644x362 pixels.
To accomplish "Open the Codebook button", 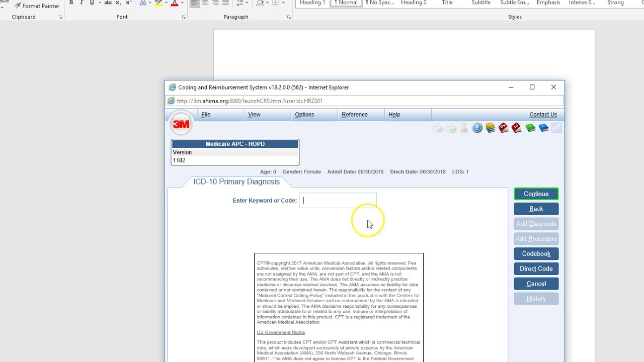I will point(536,254).
